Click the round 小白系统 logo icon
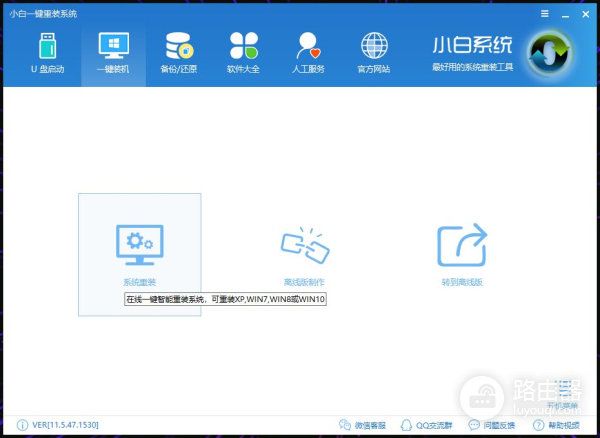 click(549, 54)
